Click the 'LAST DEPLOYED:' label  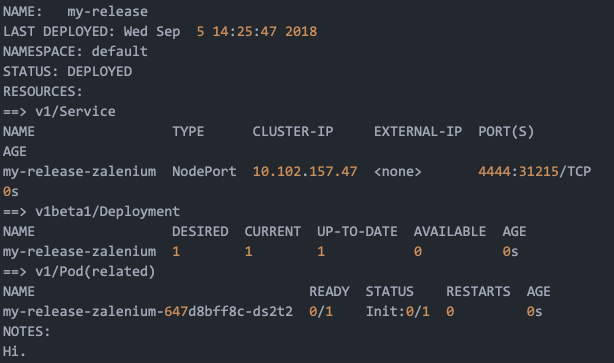(59, 31)
